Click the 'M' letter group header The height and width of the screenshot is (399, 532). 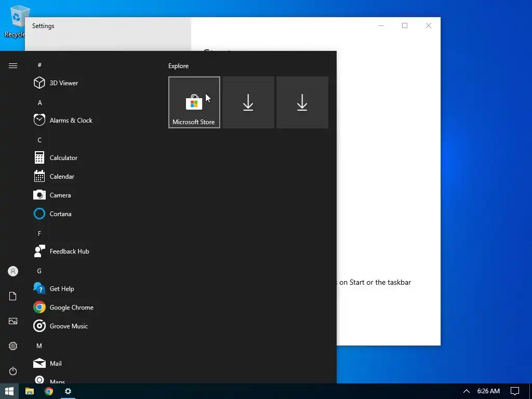click(39, 345)
